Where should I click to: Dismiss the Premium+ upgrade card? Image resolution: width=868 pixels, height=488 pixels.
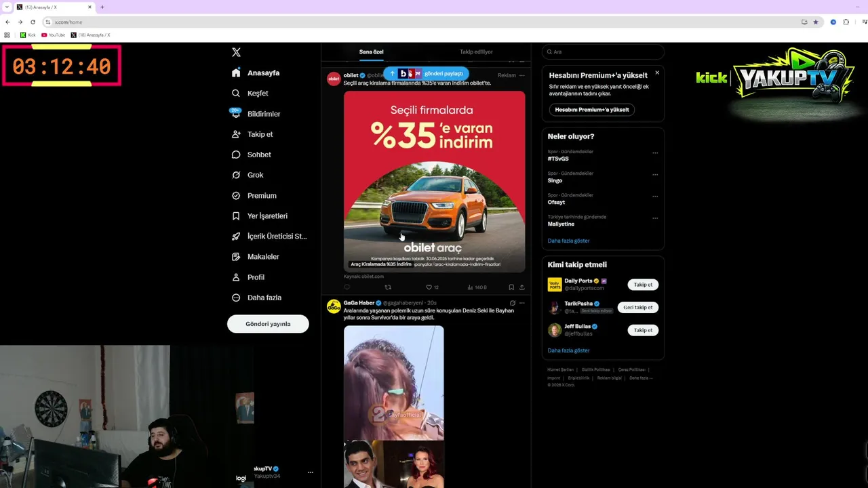tap(656, 73)
